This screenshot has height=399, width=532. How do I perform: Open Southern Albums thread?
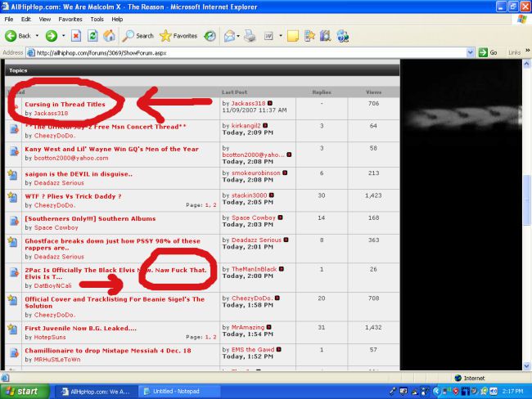click(x=90, y=218)
